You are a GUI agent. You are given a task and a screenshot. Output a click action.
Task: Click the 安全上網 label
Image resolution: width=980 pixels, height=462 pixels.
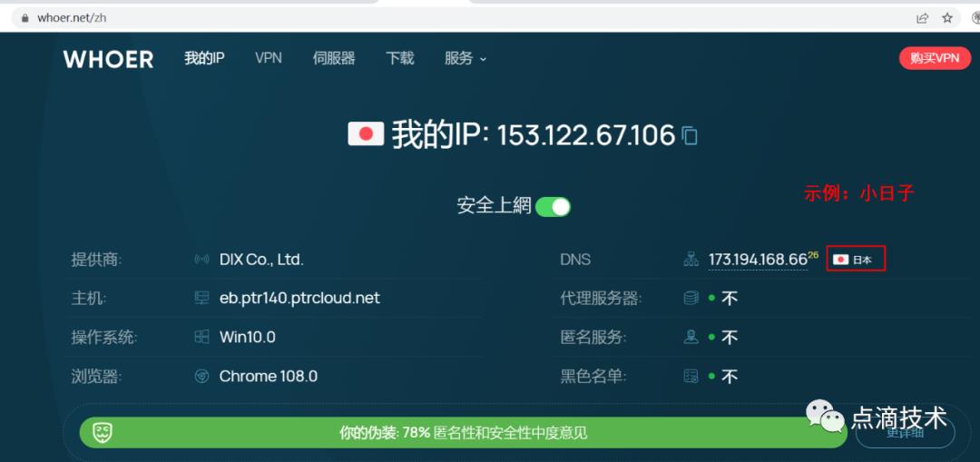point(494,206)
